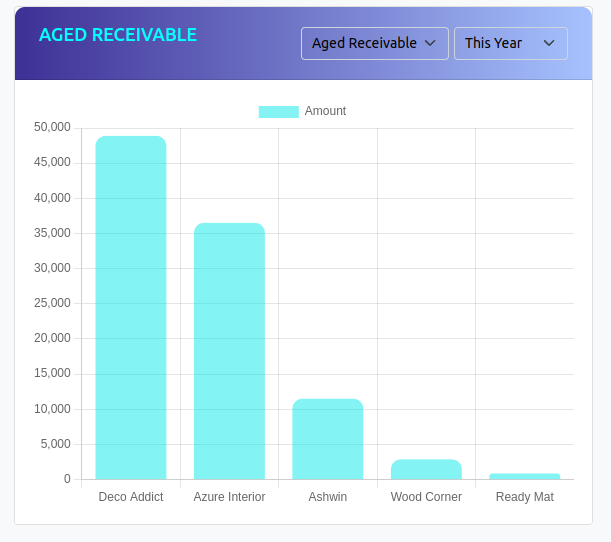Click the 50,000 y-axis tick label

pos(52,127)
